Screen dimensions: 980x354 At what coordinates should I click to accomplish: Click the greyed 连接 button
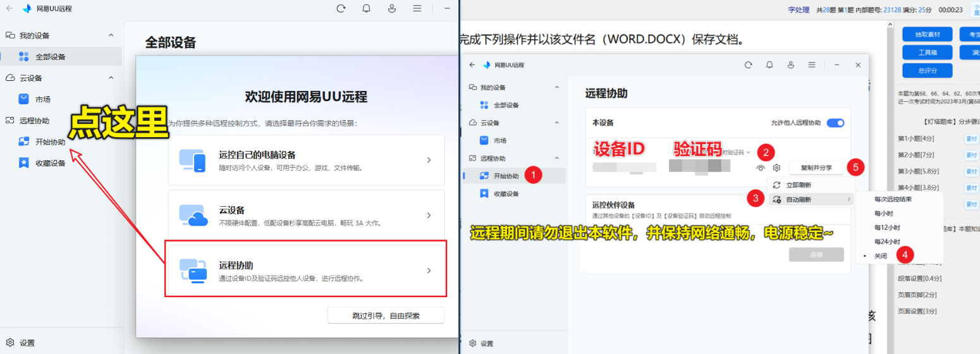click(x=816, y=255)
